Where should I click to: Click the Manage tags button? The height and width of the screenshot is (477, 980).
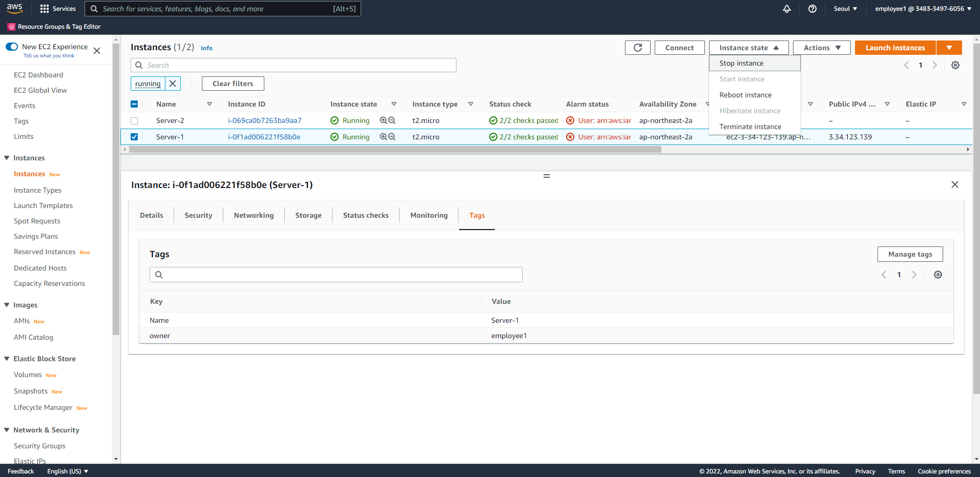(910, 254)
